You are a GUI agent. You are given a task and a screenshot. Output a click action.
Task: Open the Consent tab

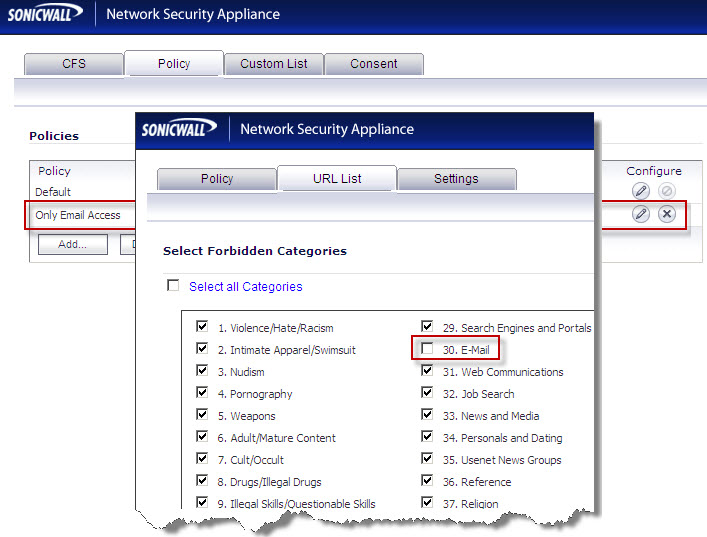374,64
